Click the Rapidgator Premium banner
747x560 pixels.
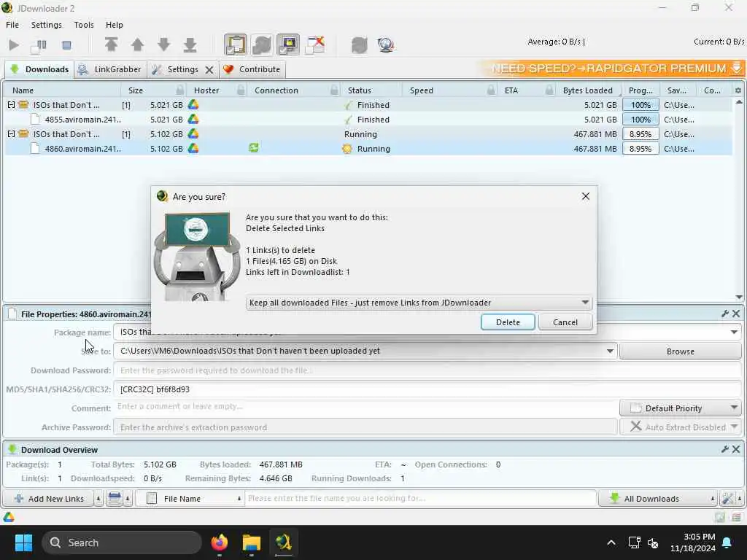pyautogui.click(x=611, y=69)
